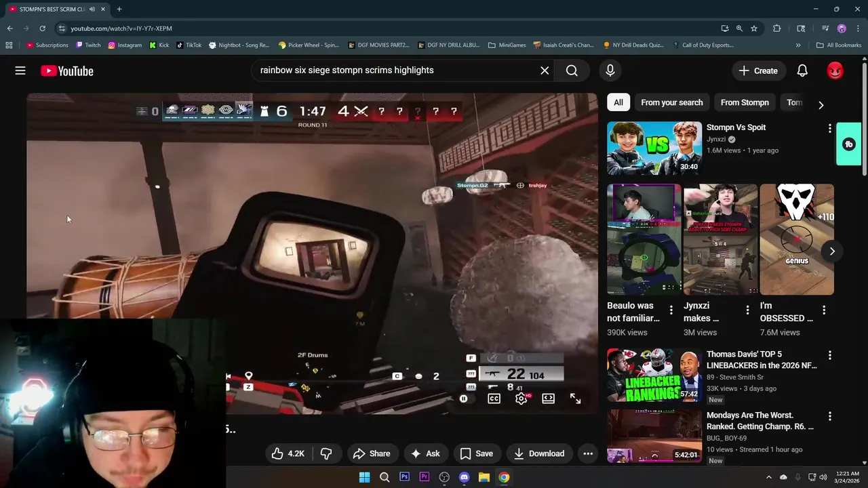Open the MiniGames bookmark folder
Viewport: 868px width, 488px height.
[507, 45]
